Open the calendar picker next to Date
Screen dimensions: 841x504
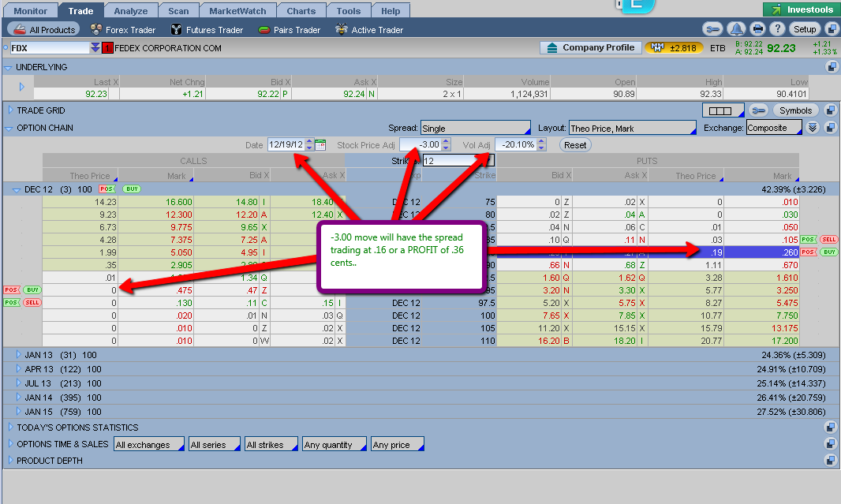tap(320, 145)
